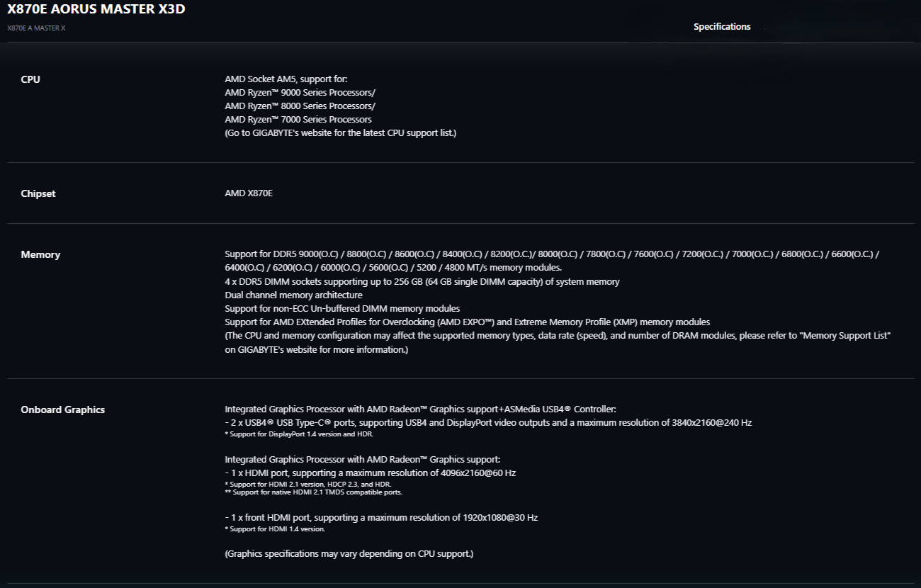This screenshot has width=921, height=588.
Task: Click the 4 x DDR5 DIMM sockets line
Action: (422, 281)
